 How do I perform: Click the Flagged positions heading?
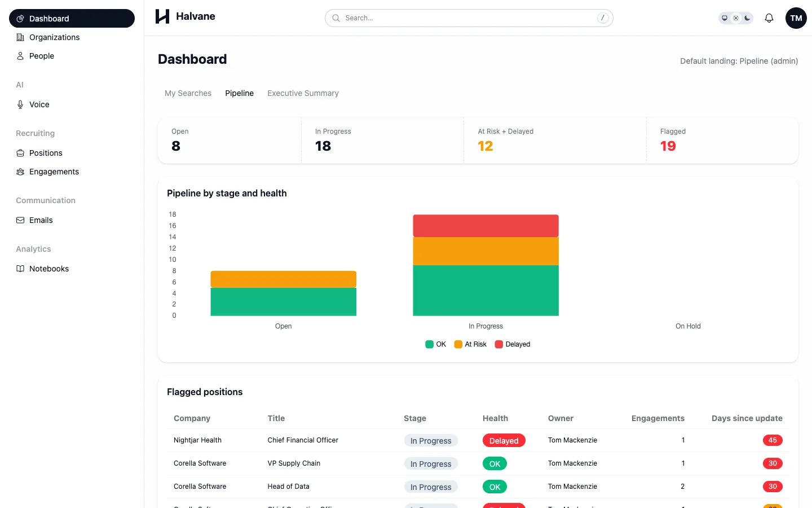205,392
